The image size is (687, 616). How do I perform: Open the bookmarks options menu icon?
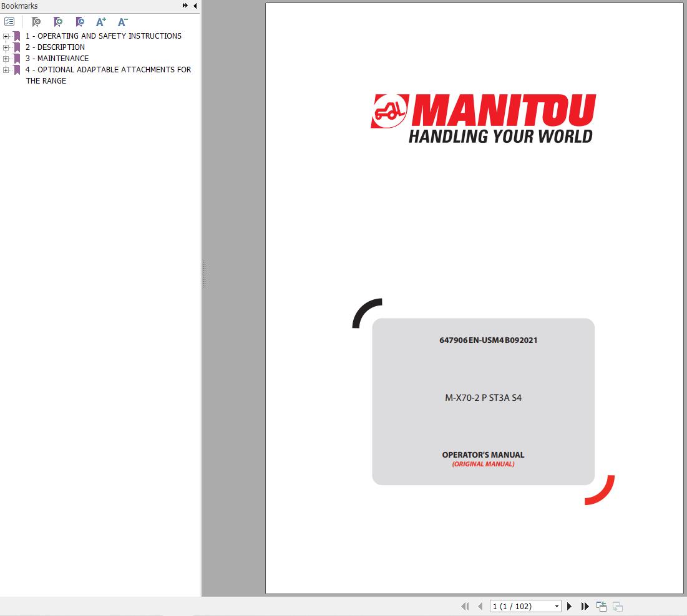[9, 21]
